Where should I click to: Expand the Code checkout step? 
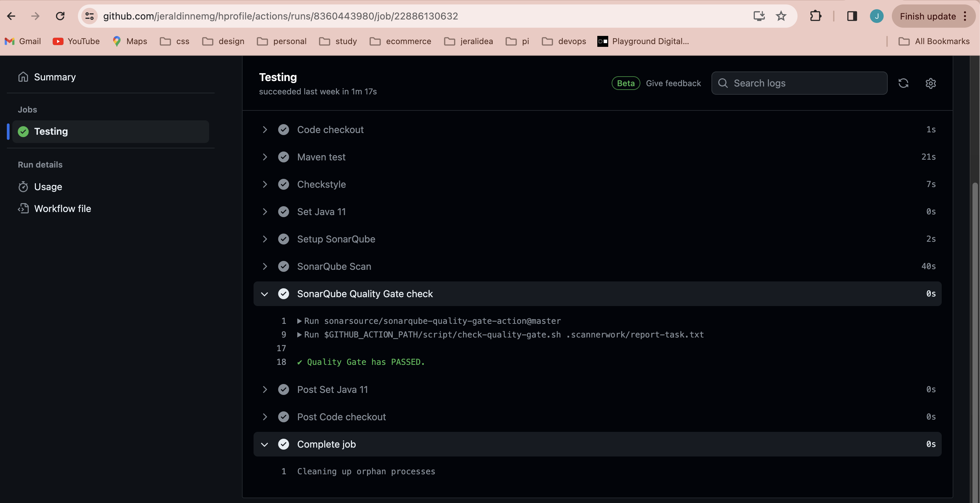tap(265, 130)
